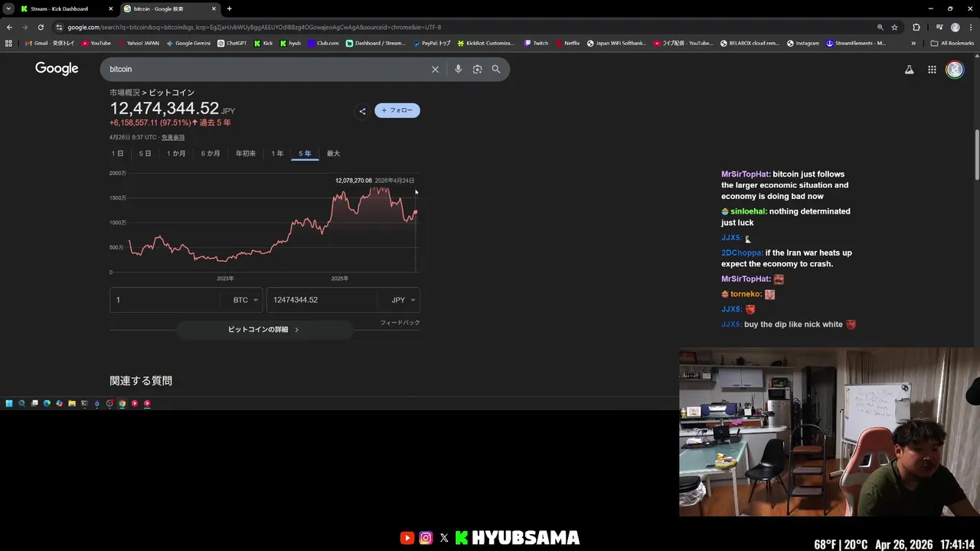This screenshot has height=551, width=980.
Task: Open the BTC currency dropdown
Action: 246,300
